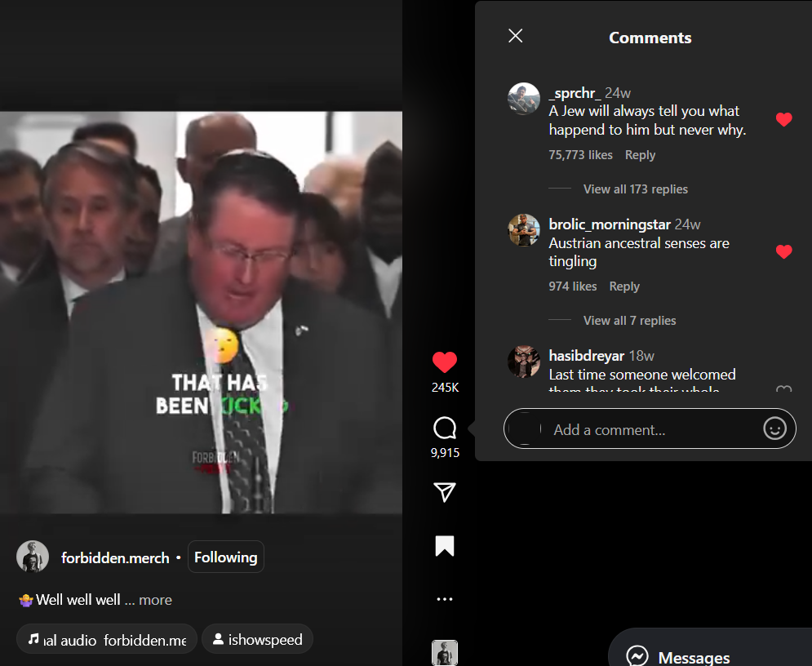Toggle the saved bookmark icon
This screenshot has width=812, height=666.
[x=445, y=546]
